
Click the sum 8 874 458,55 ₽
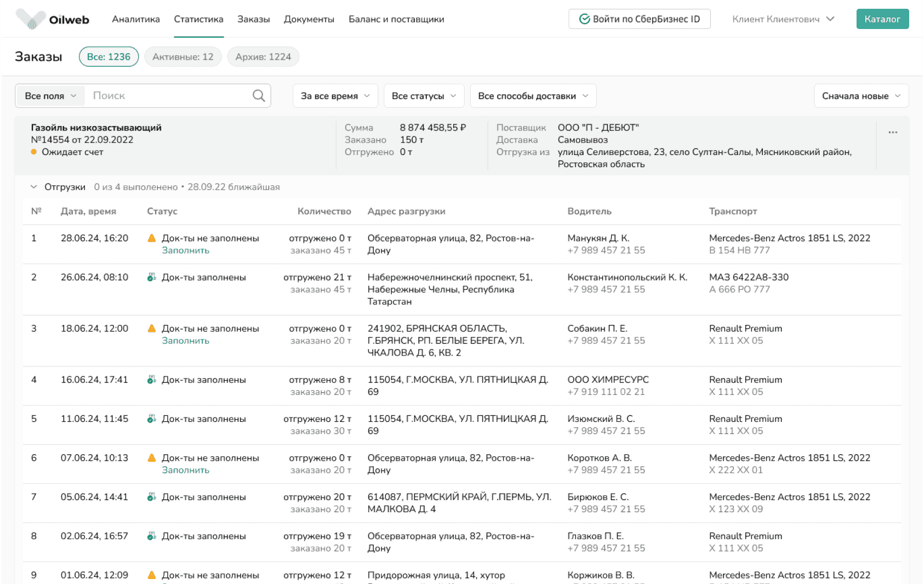click(x=433, y=128)
